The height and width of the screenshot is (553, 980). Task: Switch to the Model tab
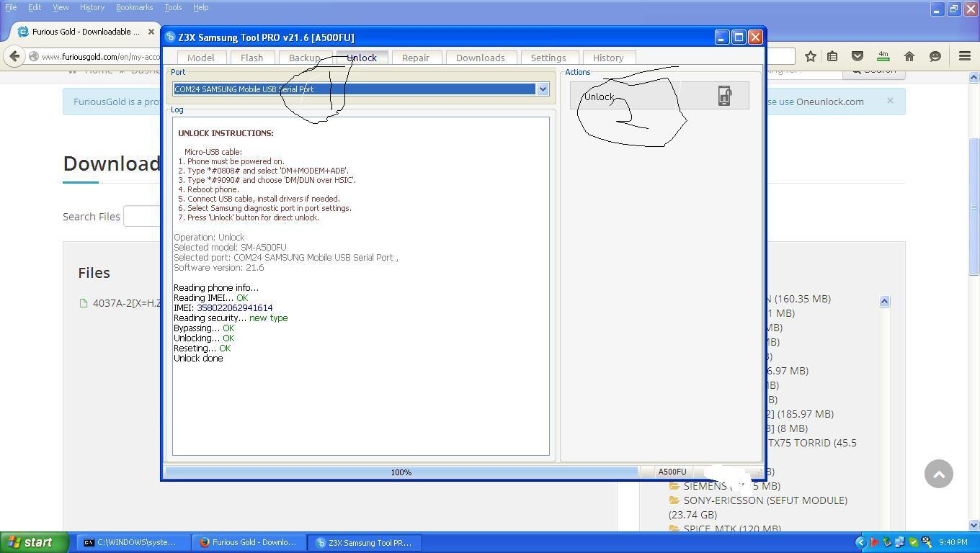pyautogui.click(x=201, y=58)
